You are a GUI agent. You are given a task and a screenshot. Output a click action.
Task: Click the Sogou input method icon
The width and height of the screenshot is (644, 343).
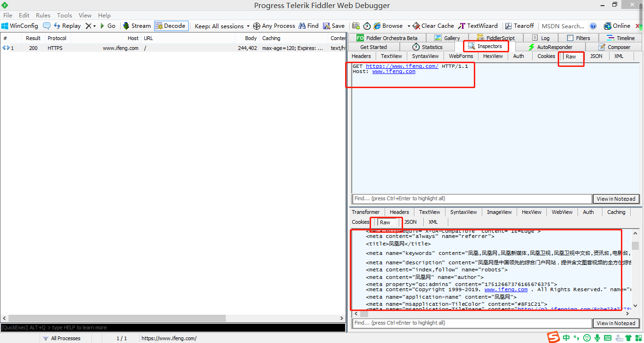(553, 337)
